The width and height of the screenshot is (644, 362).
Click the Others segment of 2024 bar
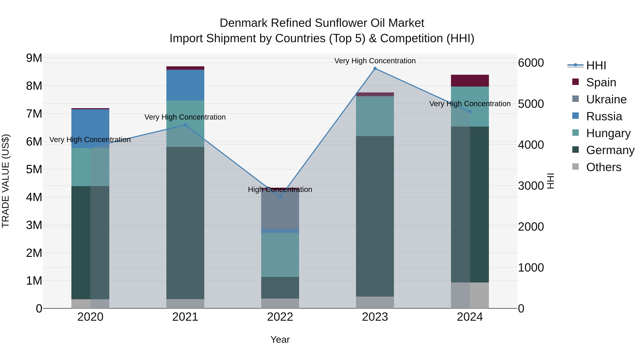470,295
